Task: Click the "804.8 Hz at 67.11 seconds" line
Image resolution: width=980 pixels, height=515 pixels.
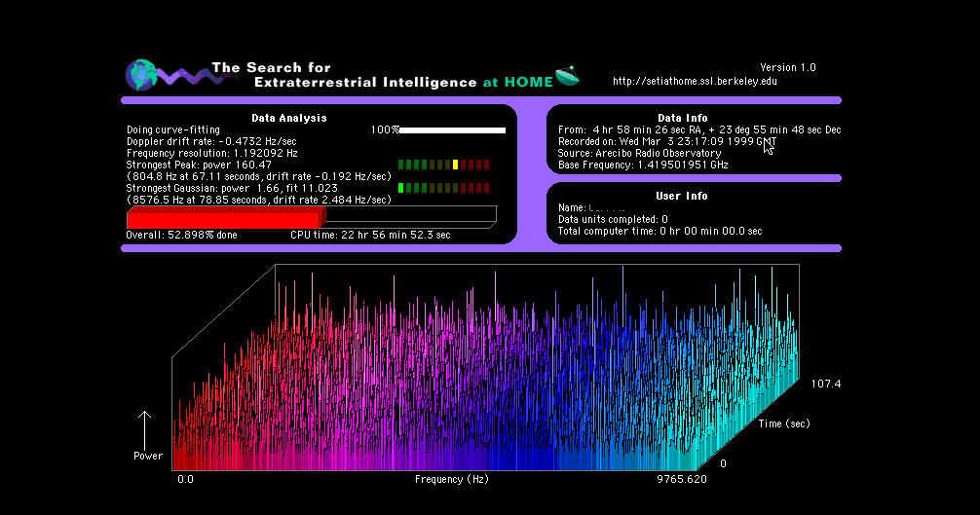Action: [259, 176]
